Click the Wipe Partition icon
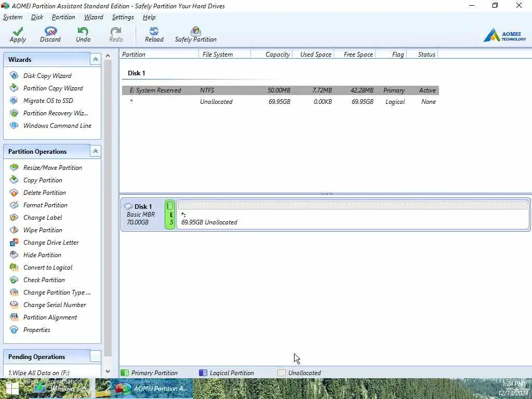The height and width of the screenshot is (399, 532). (x=14, y=230)
